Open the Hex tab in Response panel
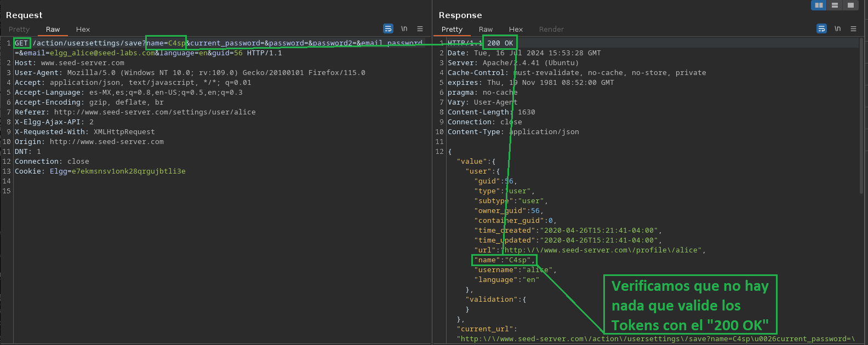 click(x=516, y=30)
